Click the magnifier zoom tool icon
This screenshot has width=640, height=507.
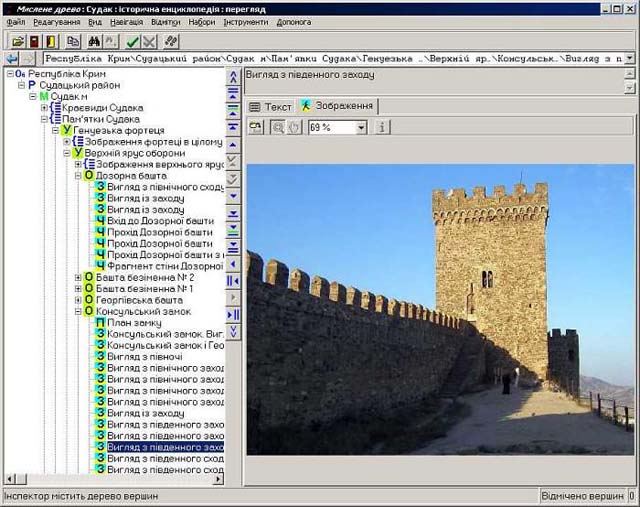point(277,127)
